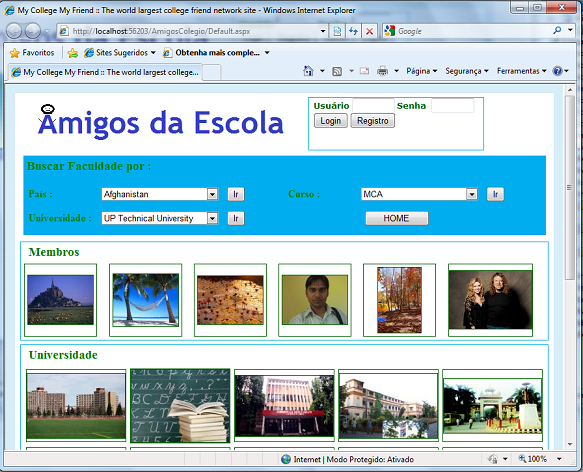583x472 pixels.
Task: Click the RSS feeds icon
Action: 337,71
